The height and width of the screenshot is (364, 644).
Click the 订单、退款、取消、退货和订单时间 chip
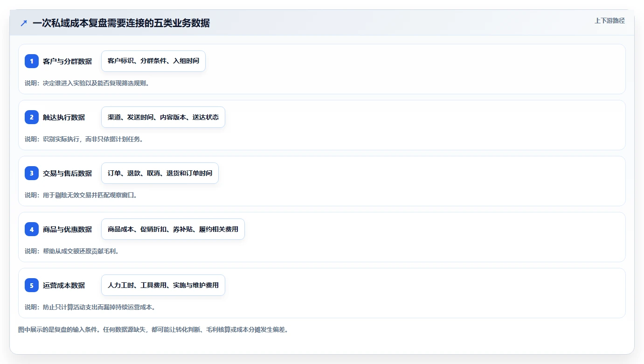(160, 173)
